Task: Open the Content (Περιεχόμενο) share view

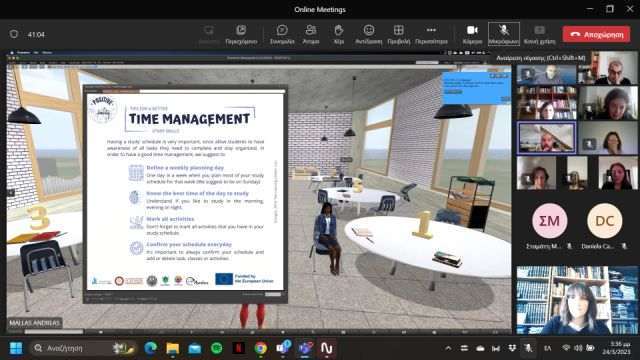Action: [x=241, y=34]
